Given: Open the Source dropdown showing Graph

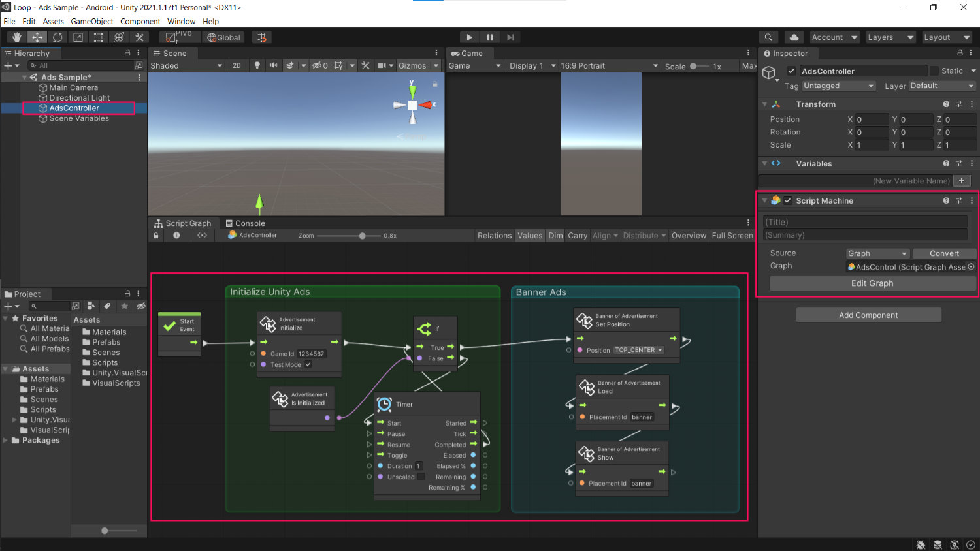Looking at the screenshot, I should point(877,253).
